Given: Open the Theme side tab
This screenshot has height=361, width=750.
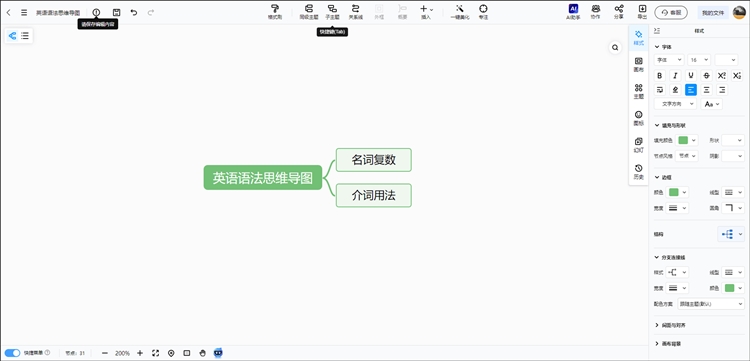Looking at the screenshot, I should (x=639, y=91).
